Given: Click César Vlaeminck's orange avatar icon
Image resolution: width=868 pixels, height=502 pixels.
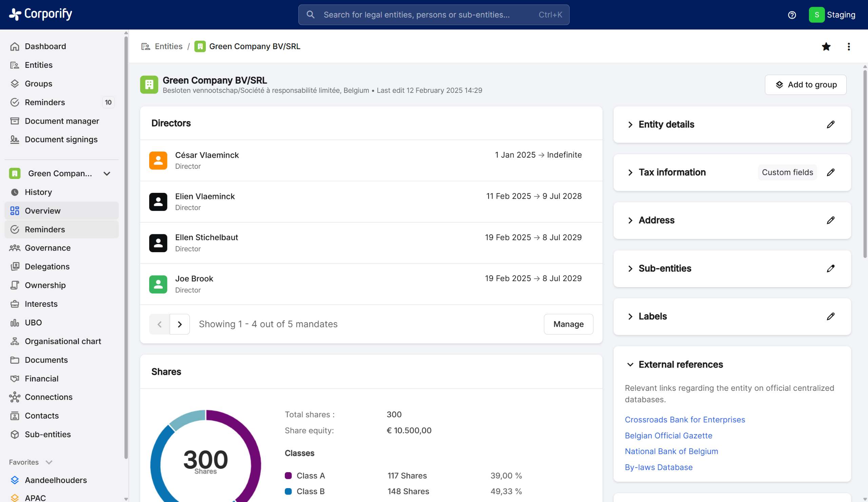Looking at the screenshot, I should coord(158,160).
